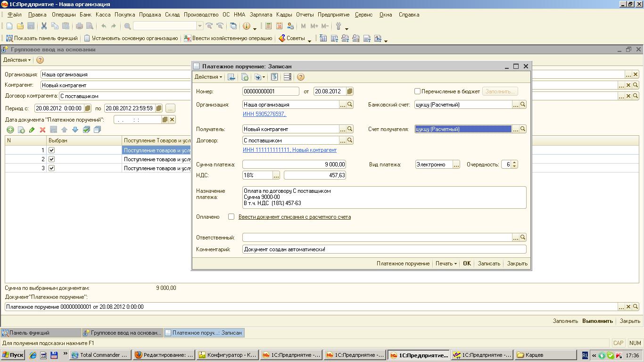Move row down with blue arrow icon
The height and width of the screenshot is (362, 644).
click(x=75, y=130)
